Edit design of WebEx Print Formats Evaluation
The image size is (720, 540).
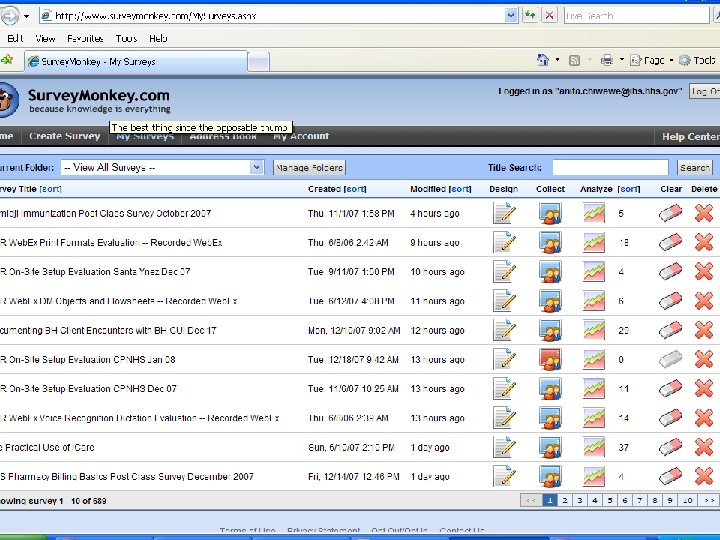click(504, 242)
